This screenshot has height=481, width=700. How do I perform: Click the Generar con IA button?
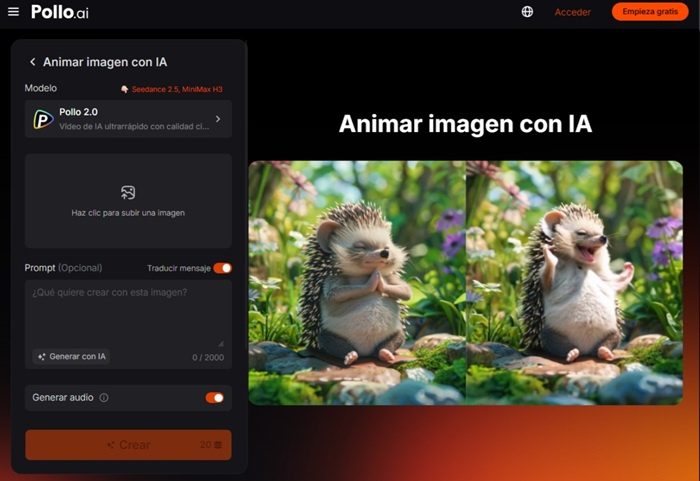(x=71, y=356)
